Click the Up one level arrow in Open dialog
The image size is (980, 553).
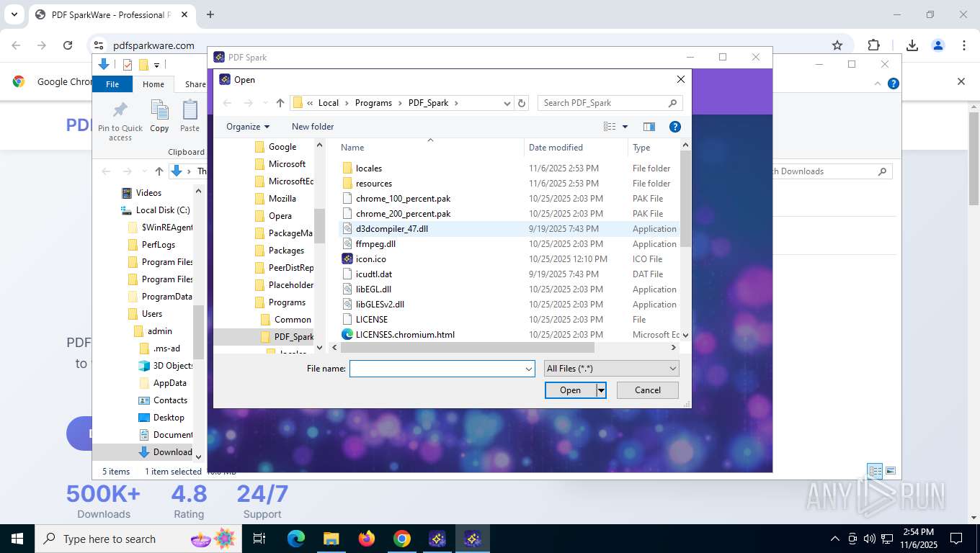point(280,103)
